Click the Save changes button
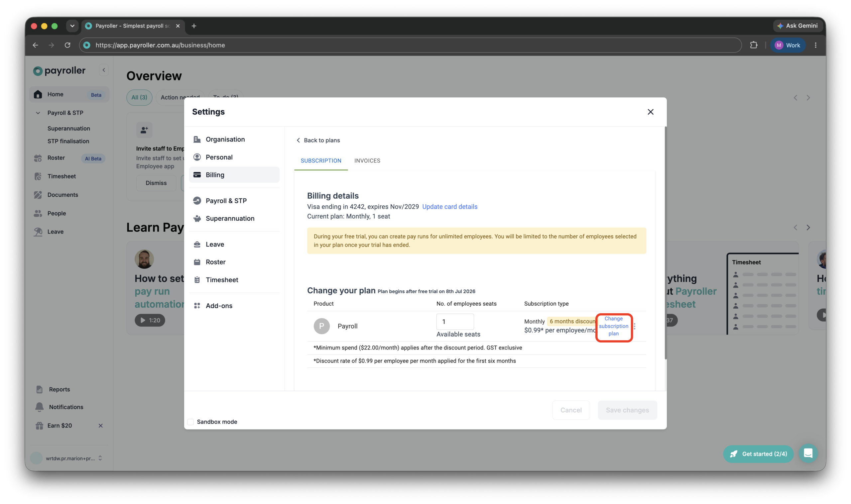The width and height of the screenshot is (851, 504). tap(627, 410)
